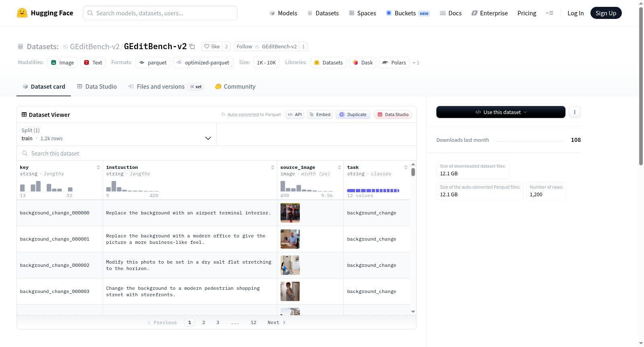Open Datasets in the top navigation
Image resolution: width=644 pixels, height=347 pixels.
coord(323,13)
